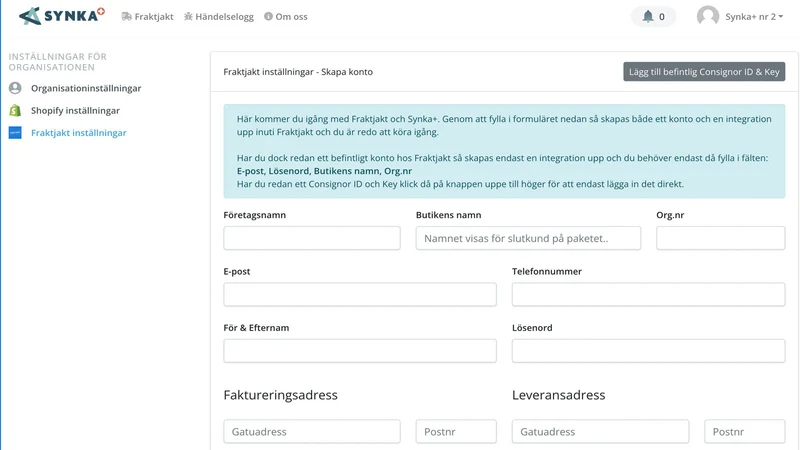Focus the Lösenord input field
The height and width of the screenshot is (450, 800).
(648, 351)
